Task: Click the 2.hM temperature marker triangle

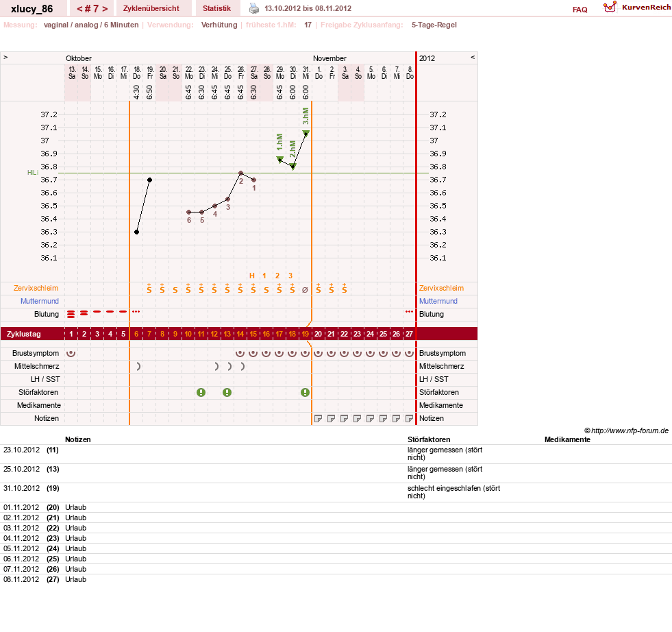Action: click(293, 166)
